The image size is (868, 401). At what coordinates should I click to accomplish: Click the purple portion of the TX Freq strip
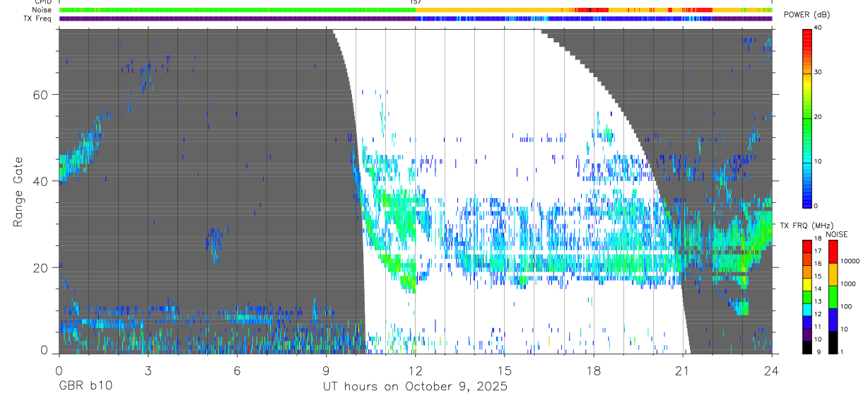click(x=239, y=18)
